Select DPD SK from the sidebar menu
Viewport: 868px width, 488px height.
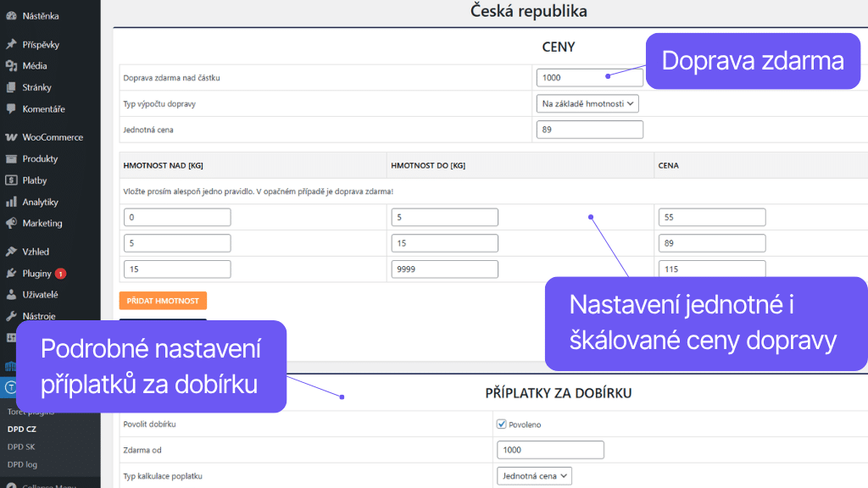21,446
